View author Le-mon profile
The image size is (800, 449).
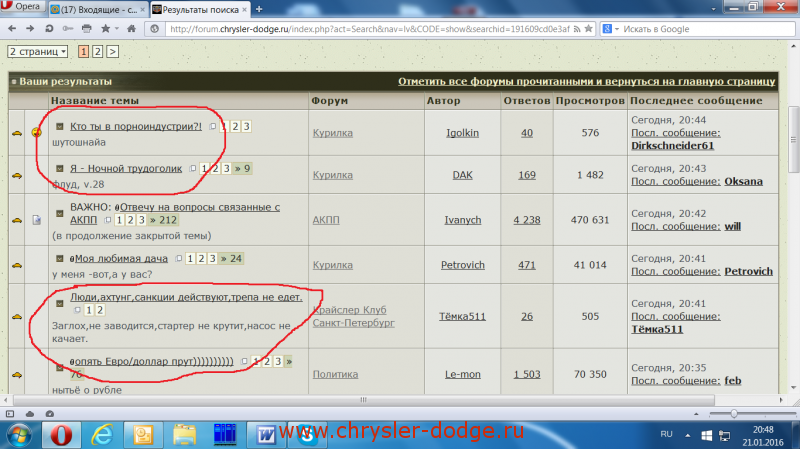(x=463, y=375)
